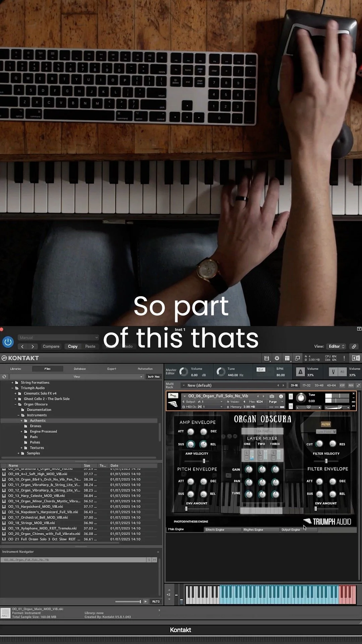Switch to the Expert browser tab
This screenshot has width=362, height=644.
coord(112,369)
